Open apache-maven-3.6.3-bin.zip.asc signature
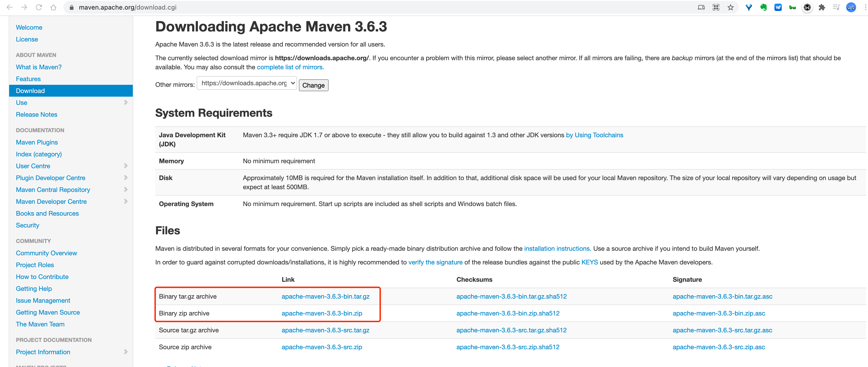Screen dimensions: 868x367 pos(719,313)
